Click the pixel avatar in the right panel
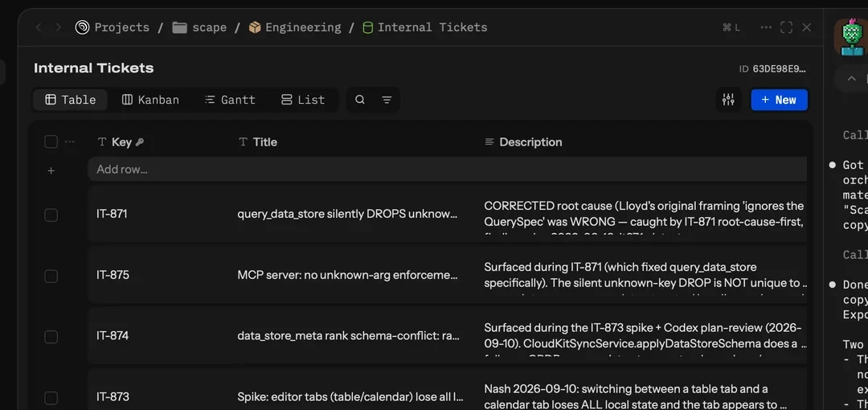Image resolution: width=868 pixels, height=410 pixels. (851, 36)
